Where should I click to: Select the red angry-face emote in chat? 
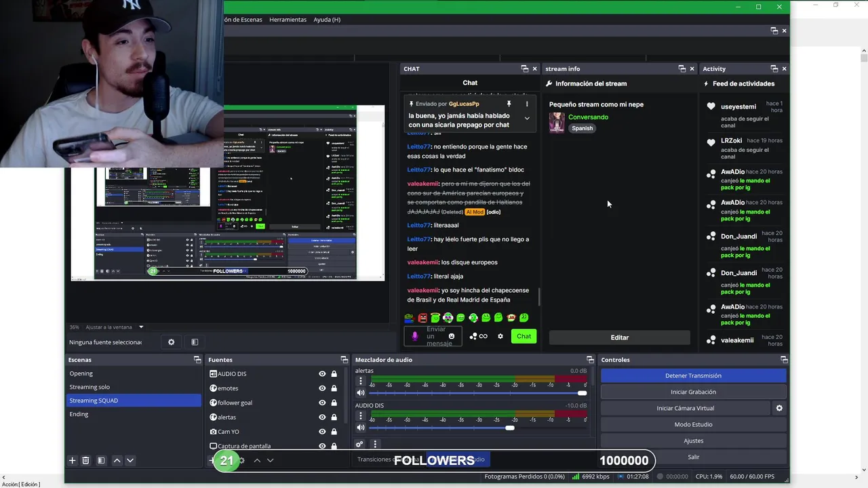(x=422, y=317)
